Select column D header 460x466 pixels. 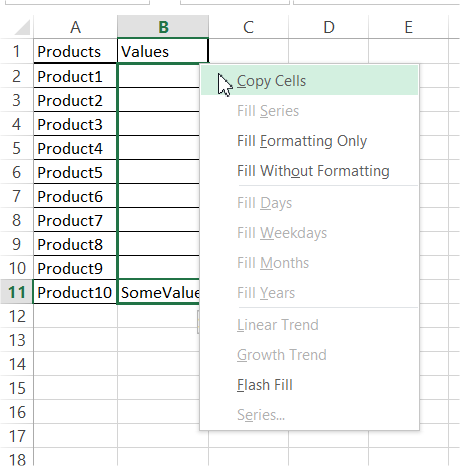point(329,27)
